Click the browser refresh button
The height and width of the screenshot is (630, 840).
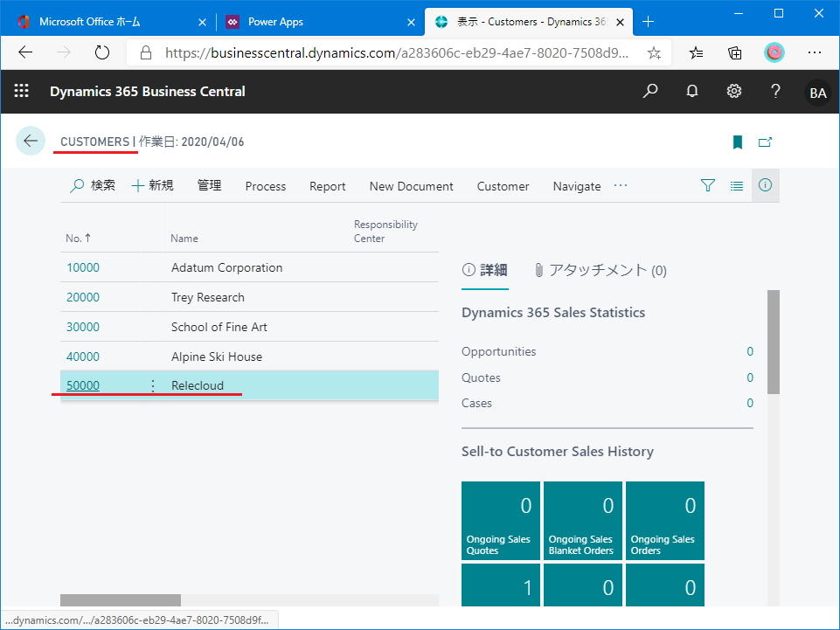101,52
